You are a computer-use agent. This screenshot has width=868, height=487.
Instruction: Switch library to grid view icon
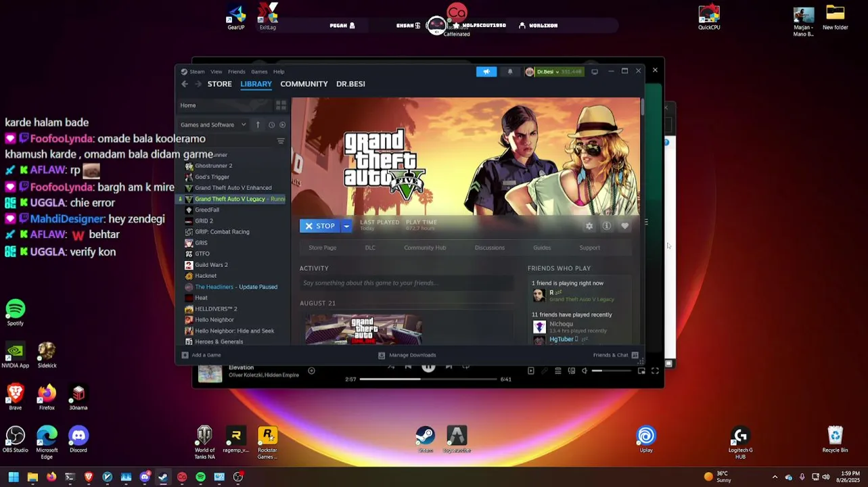point(281,106)
